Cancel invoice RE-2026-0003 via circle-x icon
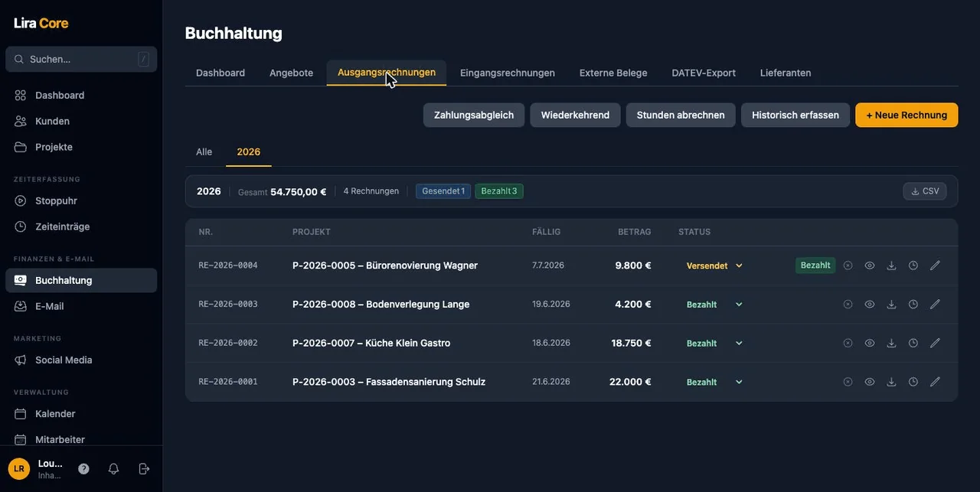The height and width of the screenshot is (492, 980). 848,304
